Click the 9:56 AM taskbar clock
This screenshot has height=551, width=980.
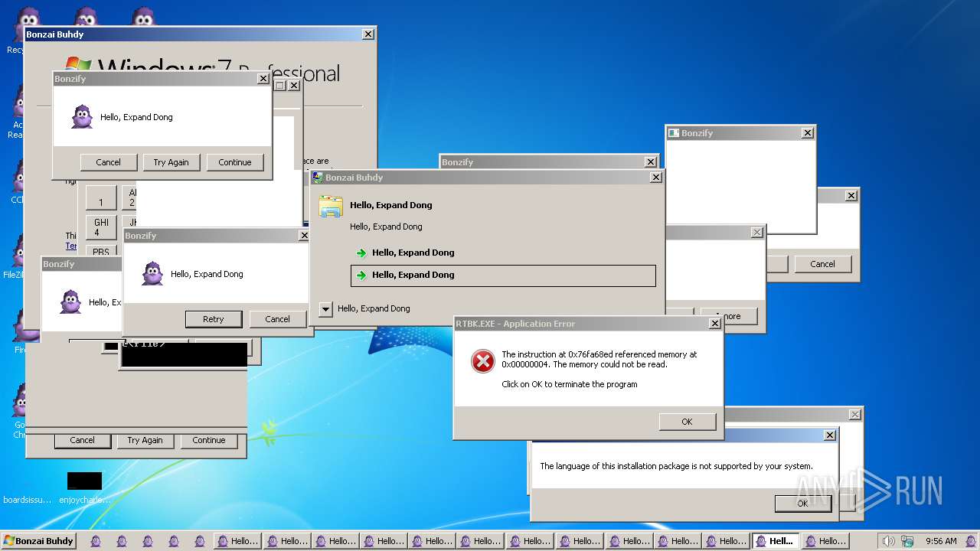coord(941,541)
